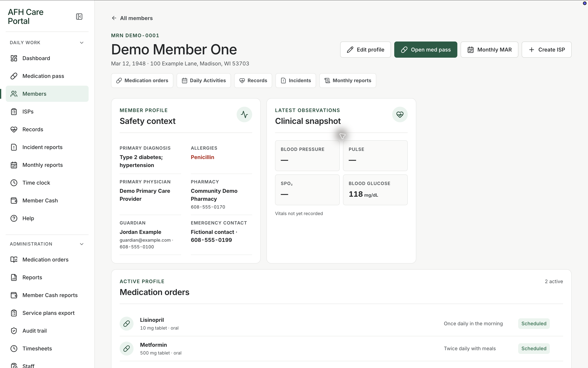Open Audit trail in Administration
The image size is (588, 368).
[47, 331]
